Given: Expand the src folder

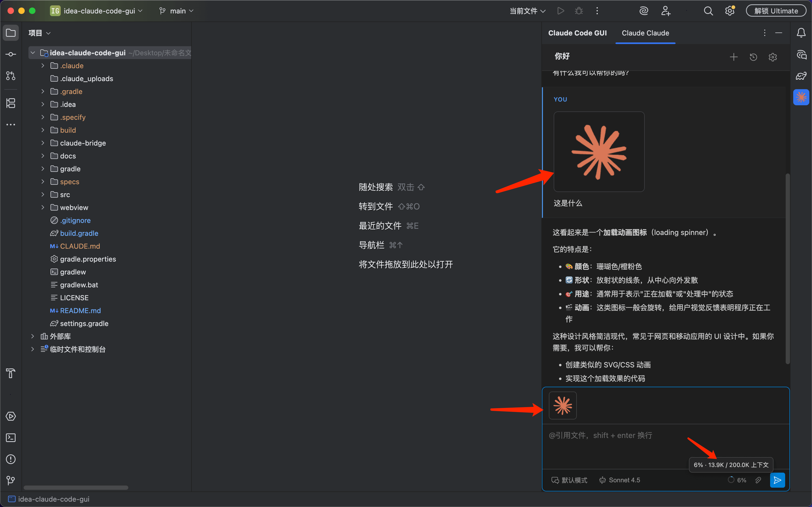Looking at the screenshot, I should [43, 194].
